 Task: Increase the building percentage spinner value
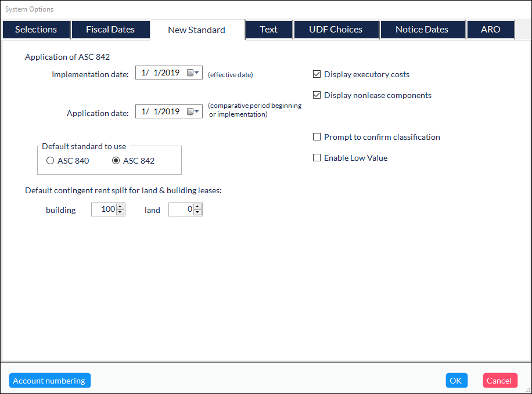[x=120, y=207]
